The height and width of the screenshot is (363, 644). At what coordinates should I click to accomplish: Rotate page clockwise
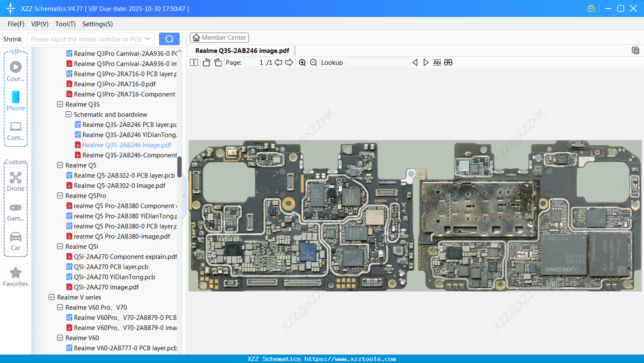point(218,63)
